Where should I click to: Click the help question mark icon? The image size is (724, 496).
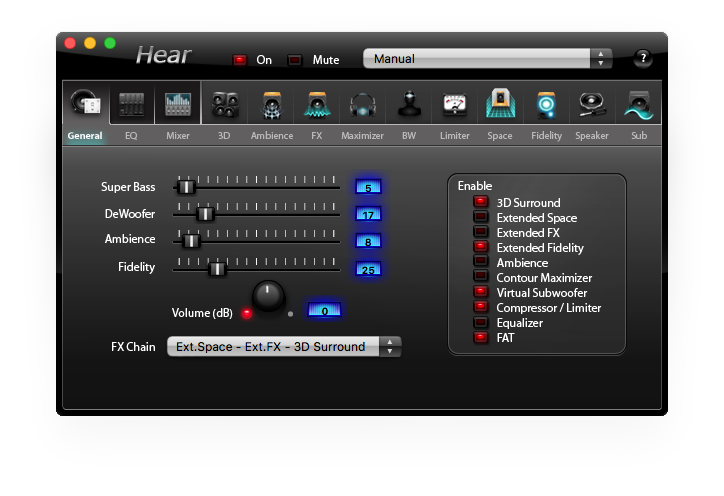pos(642,58)
